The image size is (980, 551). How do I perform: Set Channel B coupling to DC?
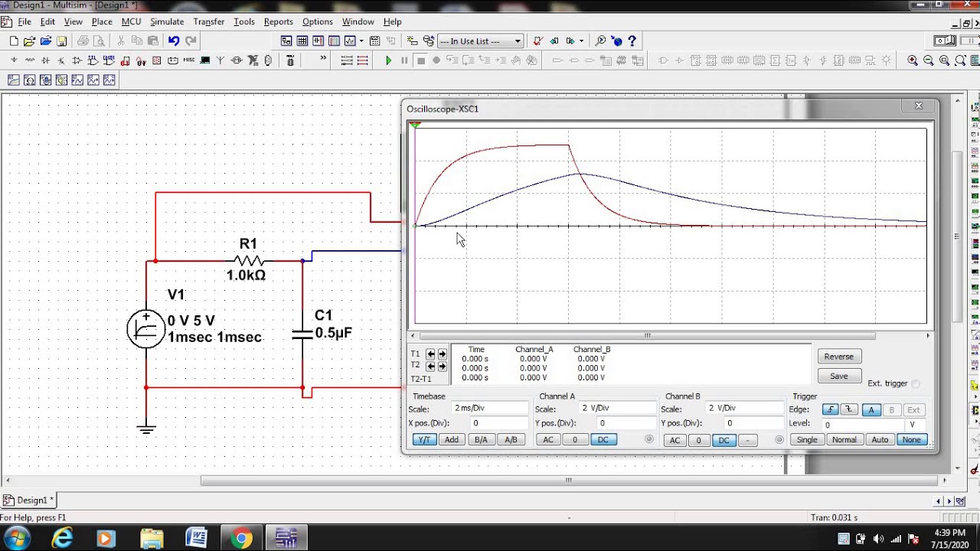pos(724,440)
